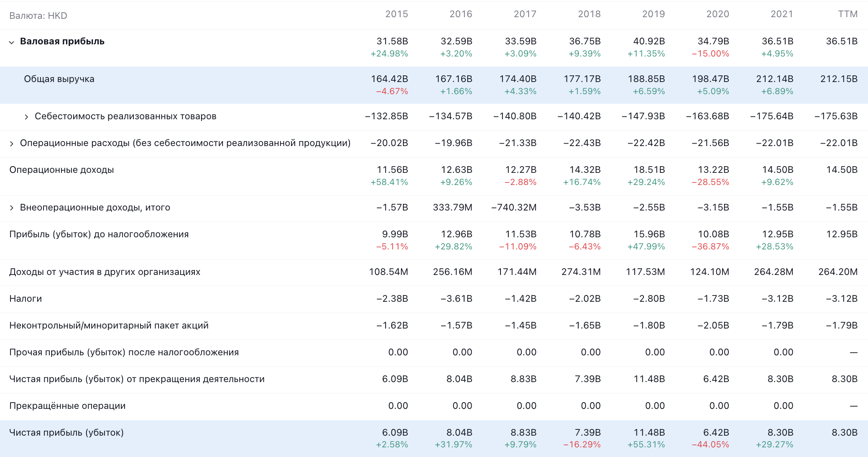The width and height of the screenshot is (868, 457).
Task: Select the Прекращённые операции row label
Action: coord(67,406)
